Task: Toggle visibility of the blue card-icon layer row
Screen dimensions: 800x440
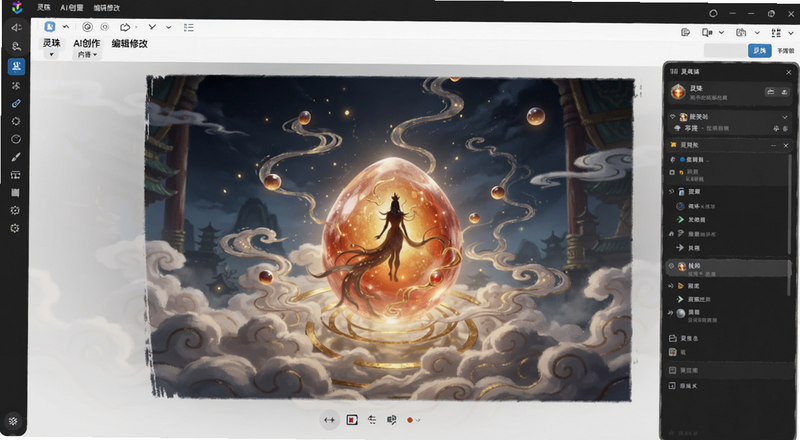Action: click(x=671, y=192)
